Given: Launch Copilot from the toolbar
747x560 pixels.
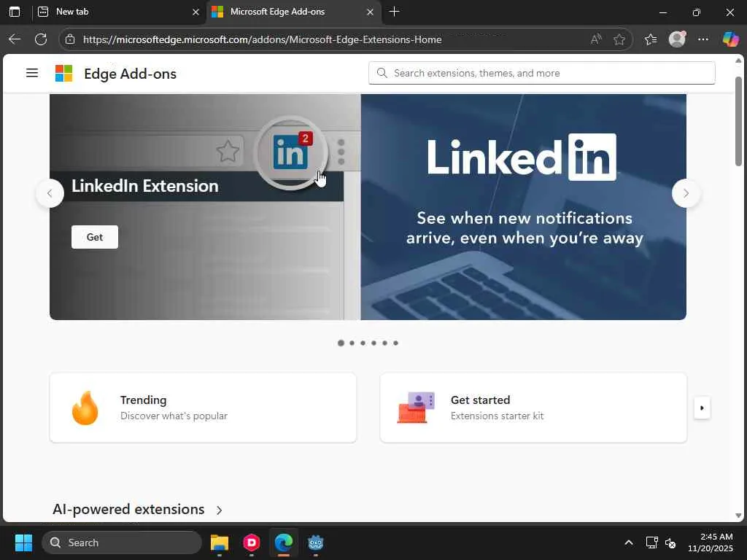Looking at the screenshot, I should [730, 39].
